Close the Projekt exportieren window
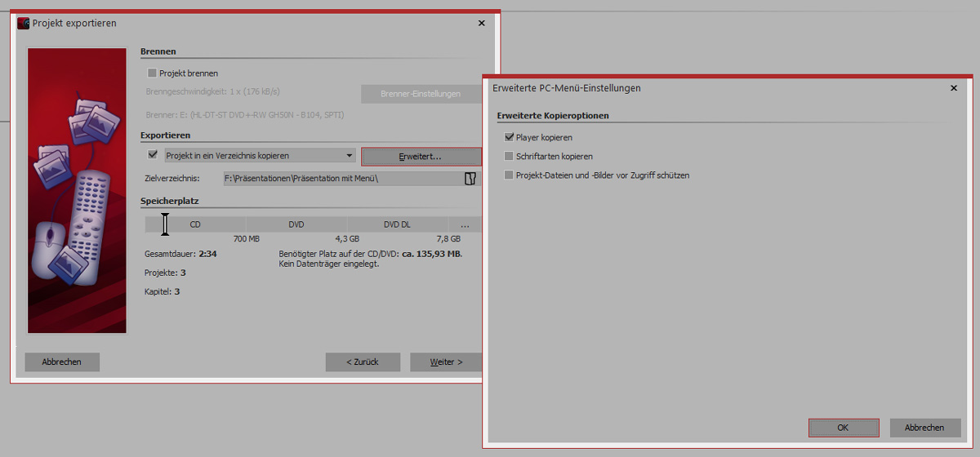The image size is (980, 457). click(x=481, y=24)
